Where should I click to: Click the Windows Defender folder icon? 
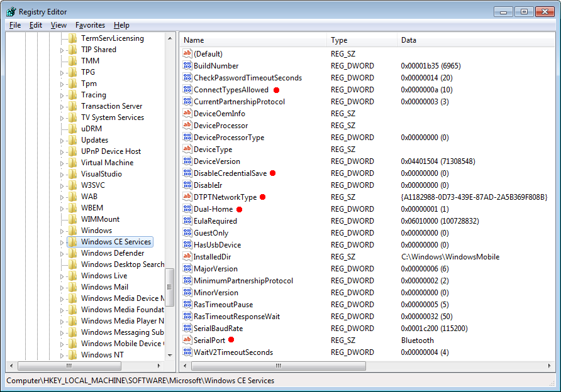(72, 253)
